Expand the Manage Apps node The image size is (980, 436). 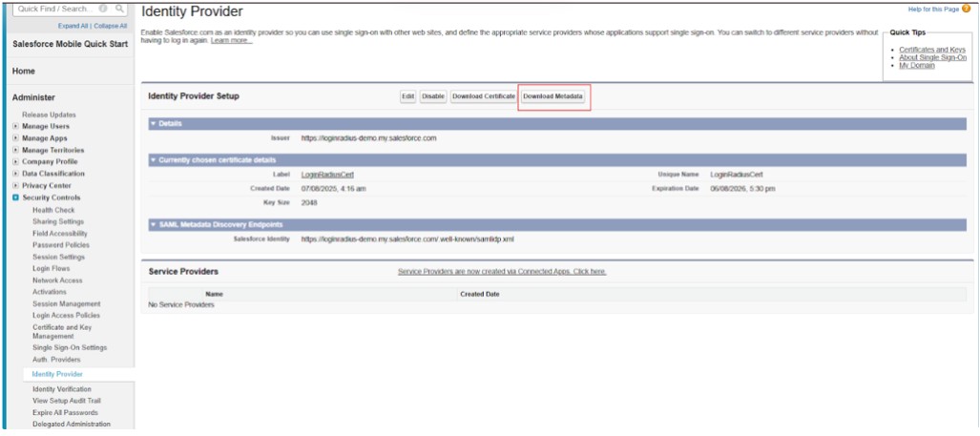(x=15, y=138)
